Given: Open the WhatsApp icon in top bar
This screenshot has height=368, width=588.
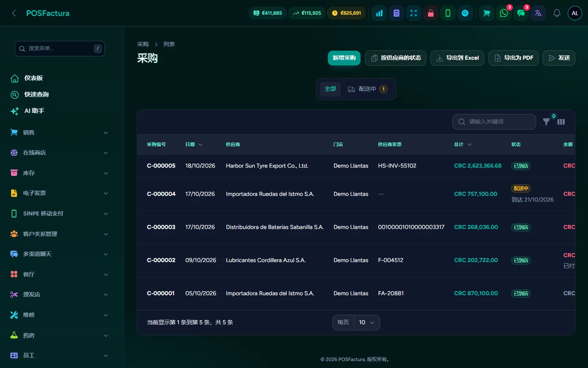Looking at the screenshot, I should [x=504, y=13].
